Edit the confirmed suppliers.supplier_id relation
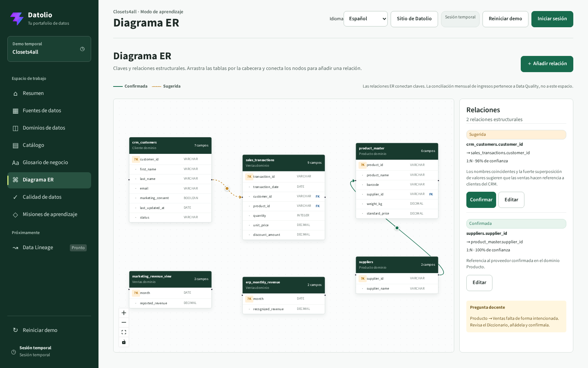588x368 pixels. click(x=479, y=283)
